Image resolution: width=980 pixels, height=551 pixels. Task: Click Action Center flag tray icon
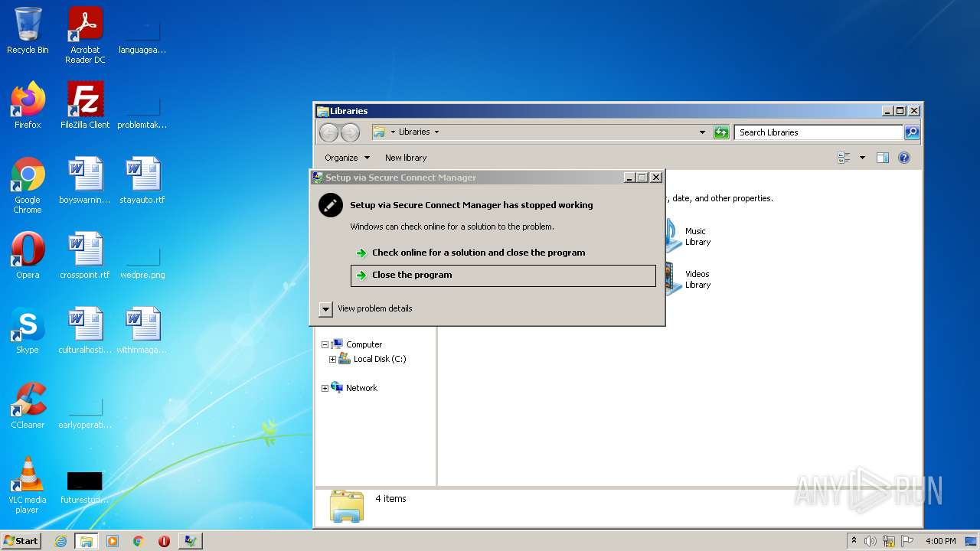click(x=907, y=541)
